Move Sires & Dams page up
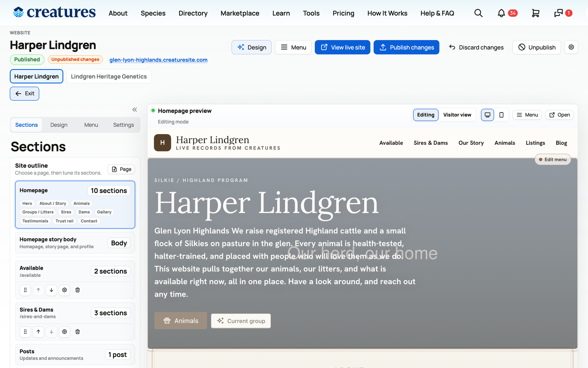Viewport: 588px width, 368px height. pyautogui.click(x=38, y=332)
